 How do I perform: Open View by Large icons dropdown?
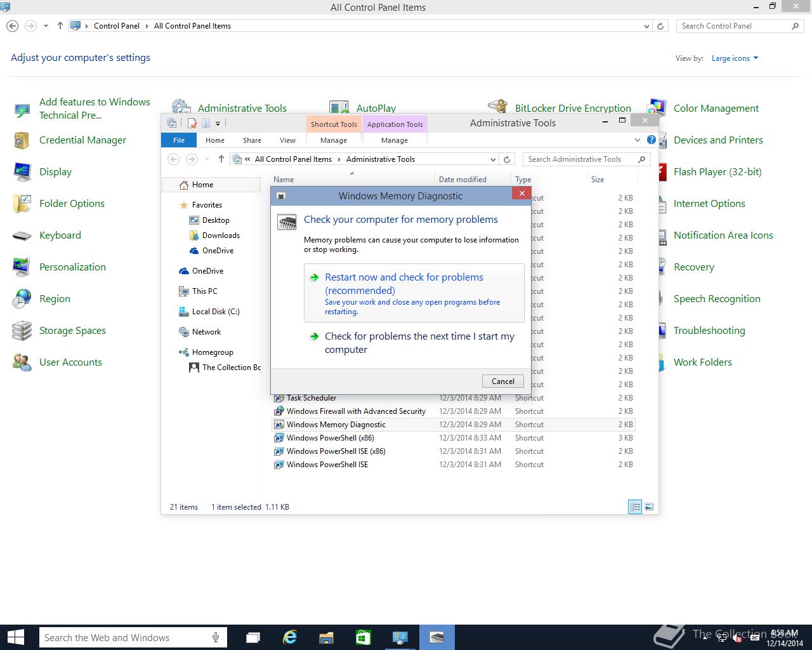[x=735, y=58]
